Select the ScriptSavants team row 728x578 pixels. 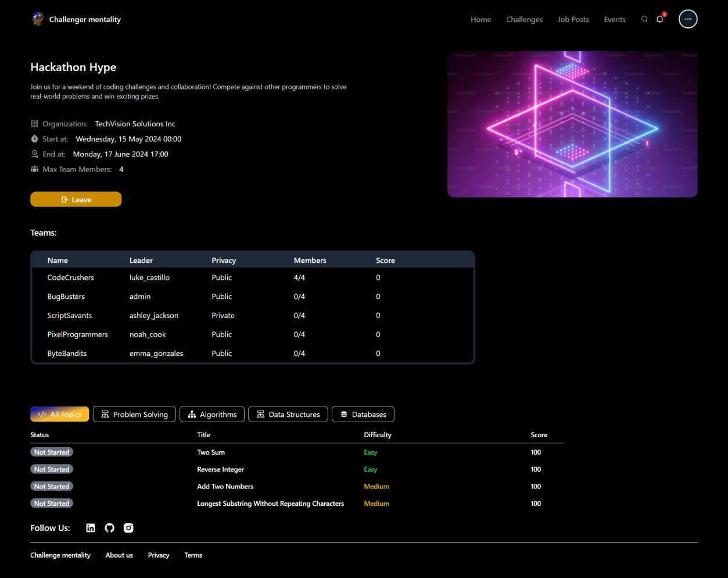pos(253,315)
